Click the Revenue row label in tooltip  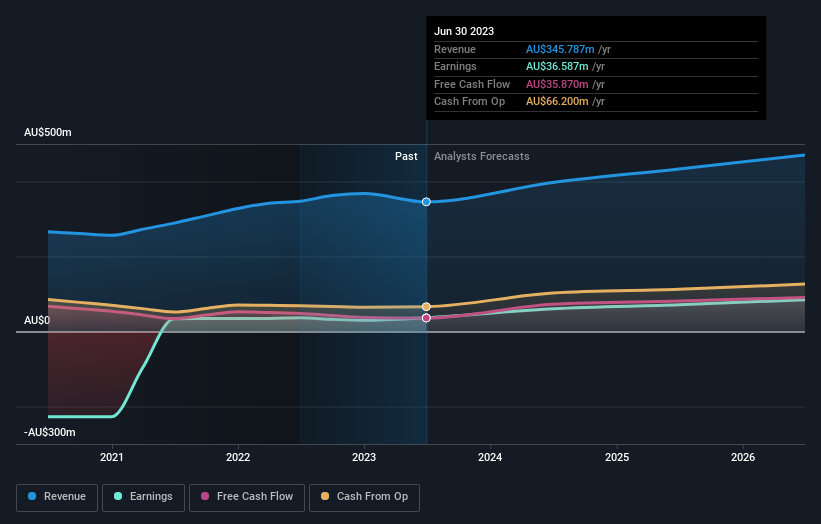pyautogui.click(x=455, y=49)
